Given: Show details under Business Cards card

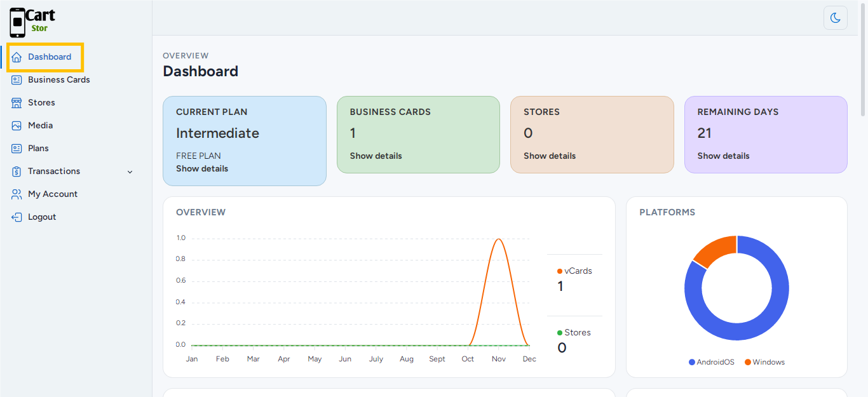Looking at the screenshot, I should click(x=376, y=156).
